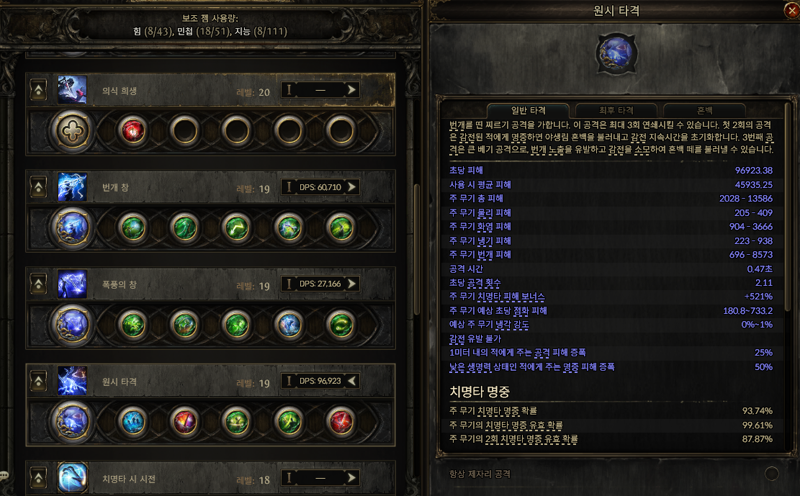Click the 치명타 시 시전 skill icon
Image resolution: width=800 pixels, height=496 pixels.
click(x=72, y=478)
